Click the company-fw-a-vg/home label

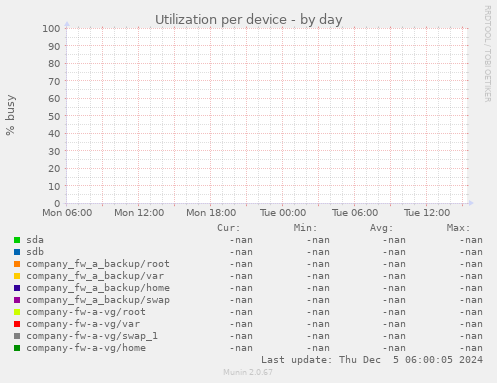tap(86, 348)
